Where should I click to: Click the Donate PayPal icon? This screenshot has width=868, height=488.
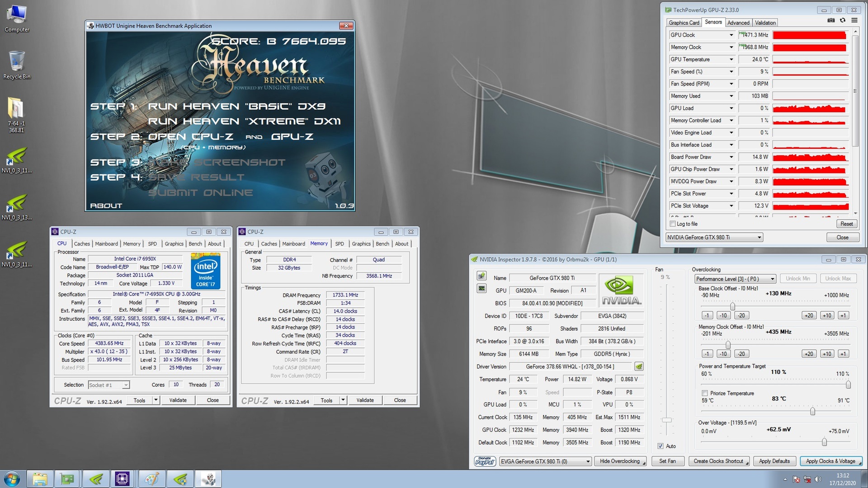485,461
